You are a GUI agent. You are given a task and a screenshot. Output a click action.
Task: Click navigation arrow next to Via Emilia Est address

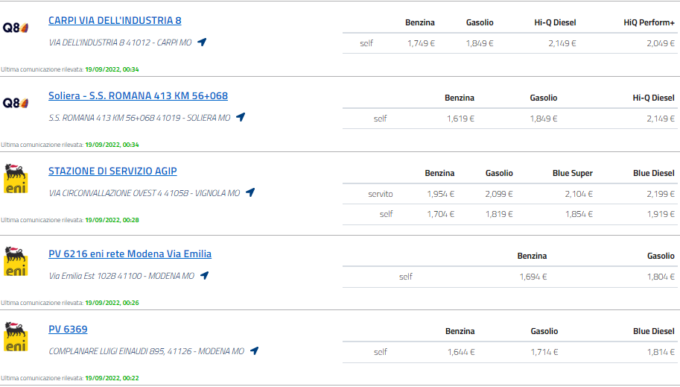[x=204, y=275]
